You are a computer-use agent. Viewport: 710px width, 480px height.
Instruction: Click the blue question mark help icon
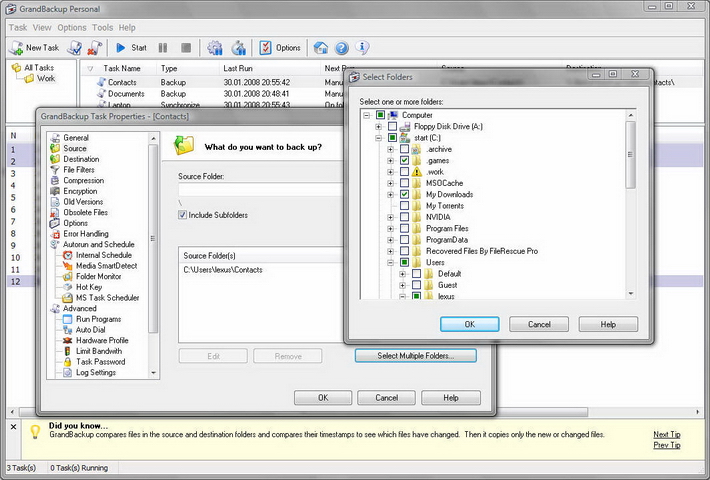[342, 48]
